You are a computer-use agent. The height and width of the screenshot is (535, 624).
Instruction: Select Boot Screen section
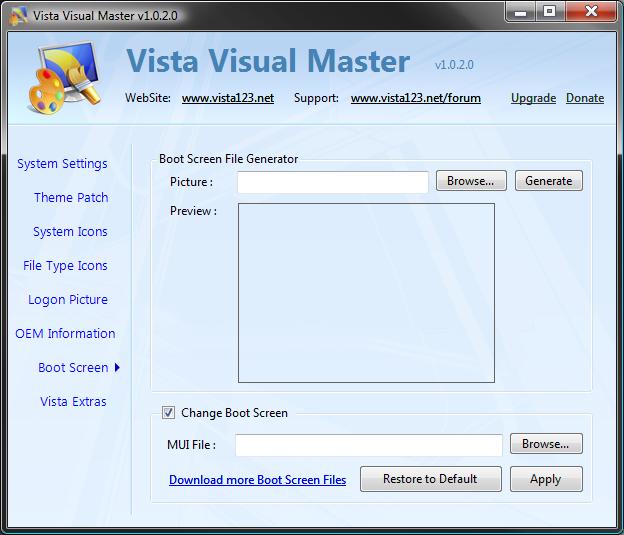(x=73, y=367)
